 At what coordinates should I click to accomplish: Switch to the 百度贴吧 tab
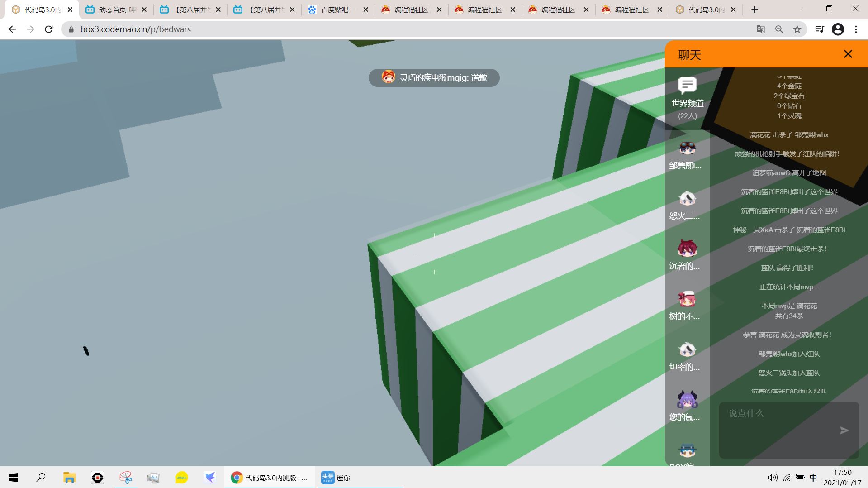click(337, 10)
